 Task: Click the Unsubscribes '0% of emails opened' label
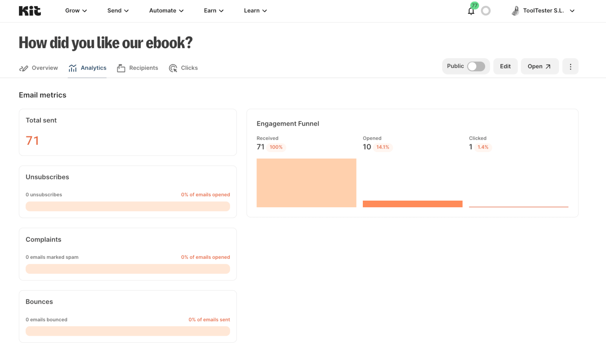pos(205,195)
